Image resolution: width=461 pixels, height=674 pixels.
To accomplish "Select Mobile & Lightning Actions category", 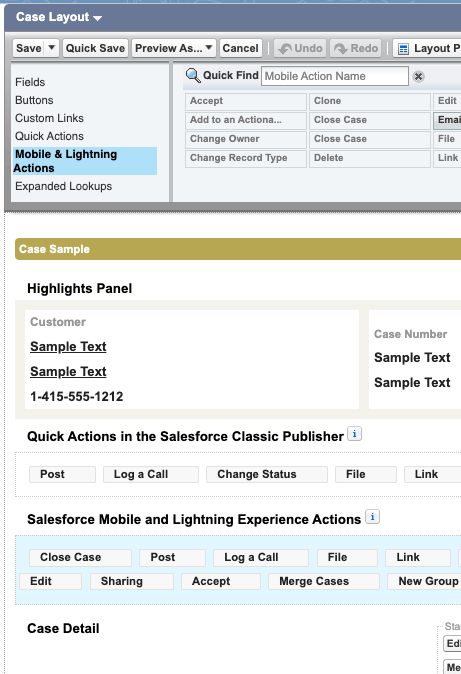I will (85, 161).
